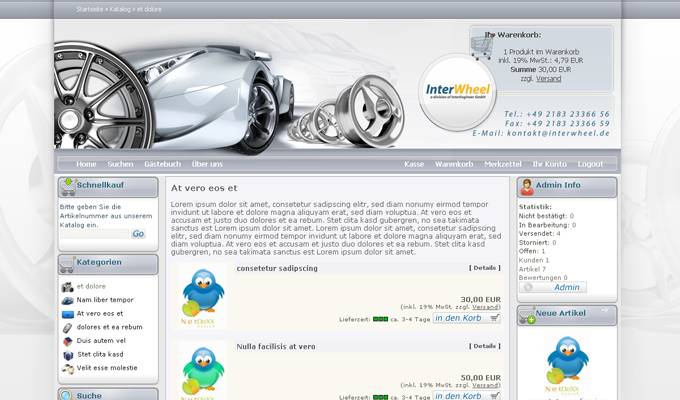Click the Suche magnifier icon
Screen dimensions: 680x400
click(x=66, y=395)
